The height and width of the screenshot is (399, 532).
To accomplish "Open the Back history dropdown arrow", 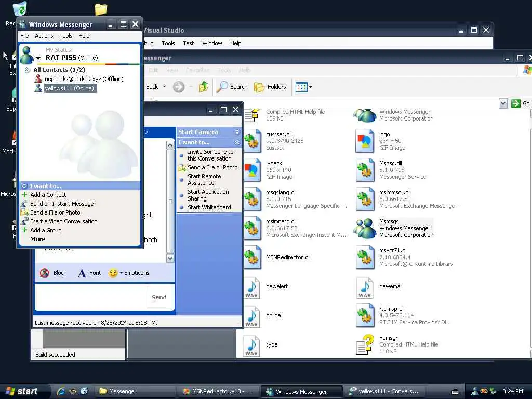I will [165, 87].
